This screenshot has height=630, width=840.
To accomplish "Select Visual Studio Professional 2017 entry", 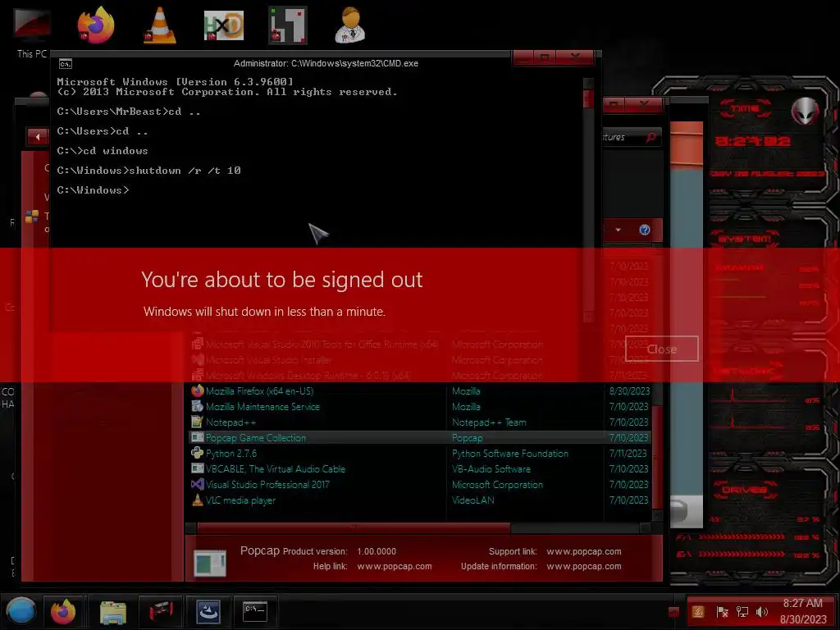I will click(x=267, y=484).
